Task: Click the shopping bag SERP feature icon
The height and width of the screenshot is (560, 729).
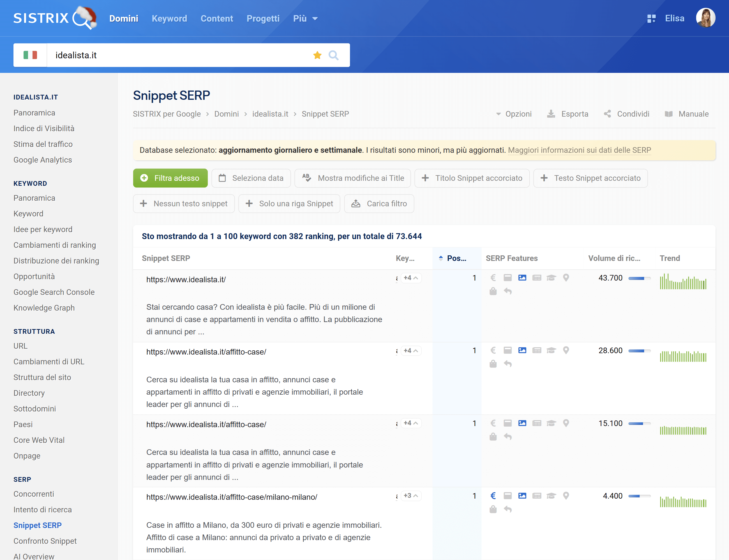Action: point(493,291)
